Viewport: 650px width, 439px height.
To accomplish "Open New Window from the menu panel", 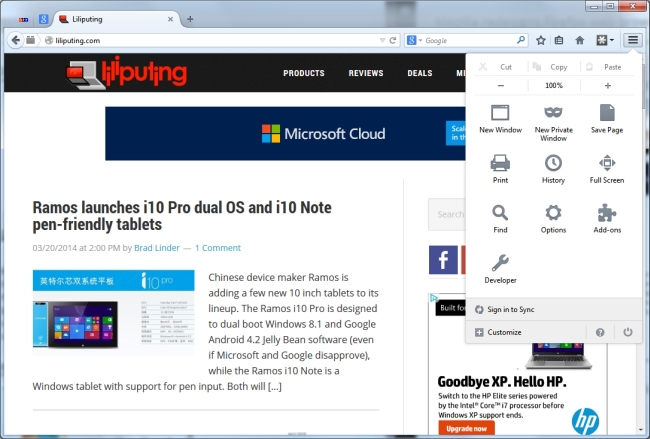I will [x=500, y=119].
